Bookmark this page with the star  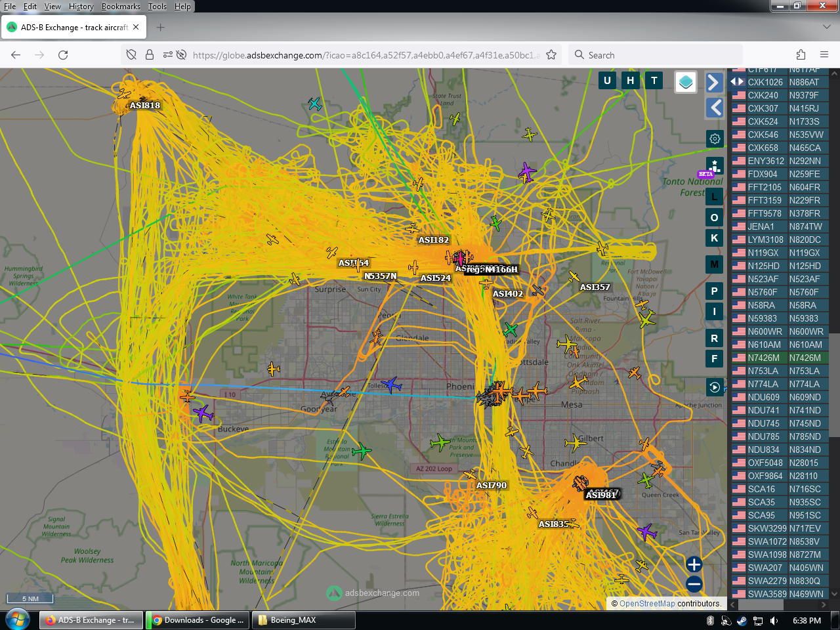click(x=551, y=55)
